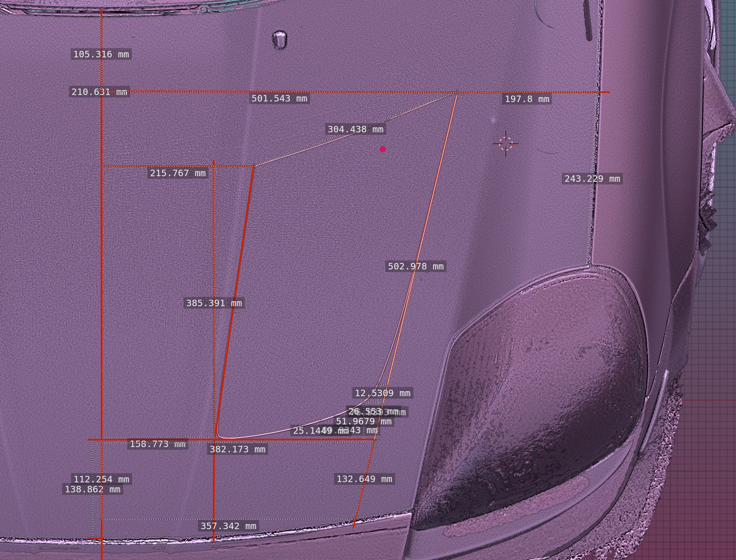
Task: Select the 502.978 mm dimension label
Action: tap(415, 267)
